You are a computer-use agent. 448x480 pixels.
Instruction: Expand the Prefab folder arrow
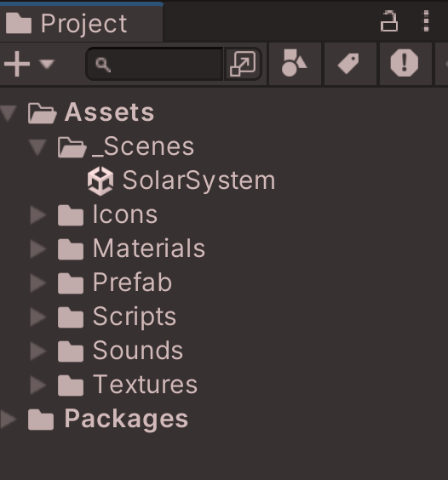(x=38, y=283)
